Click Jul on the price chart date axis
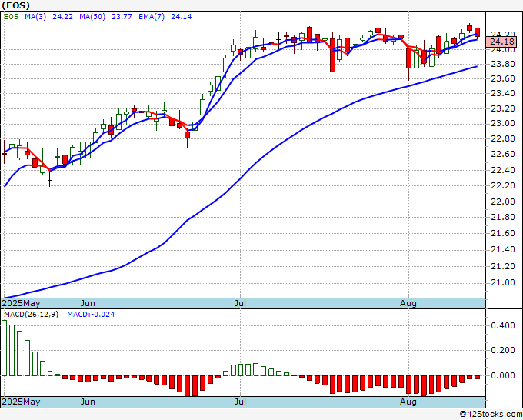 [x=240, y=303]
